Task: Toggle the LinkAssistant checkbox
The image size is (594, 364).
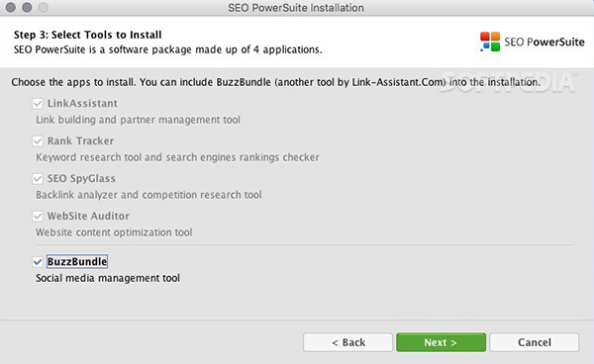Action: click(x=38, y=104)
